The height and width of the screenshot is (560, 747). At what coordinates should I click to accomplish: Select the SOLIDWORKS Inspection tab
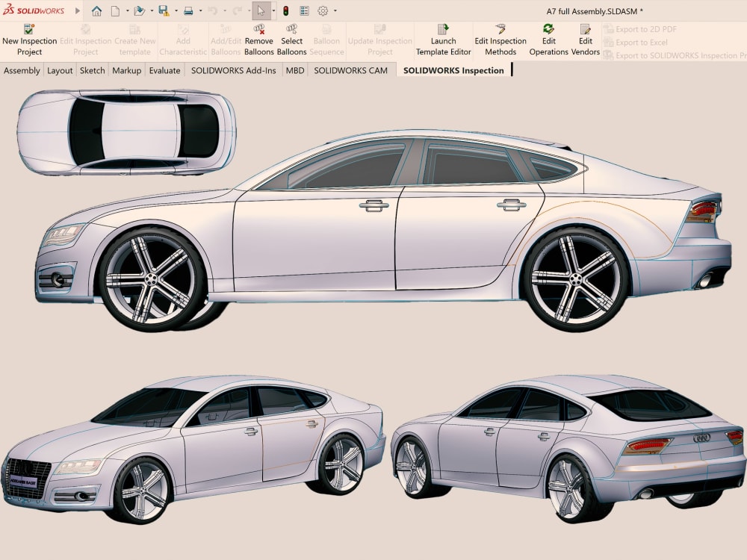pyautogui.click(x=453, y=70)
